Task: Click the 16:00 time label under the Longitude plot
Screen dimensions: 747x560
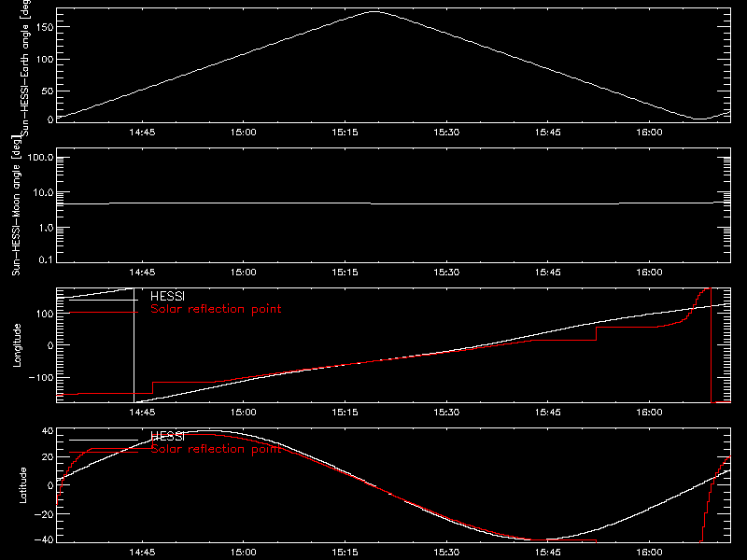Action: (x=649, y=412)
